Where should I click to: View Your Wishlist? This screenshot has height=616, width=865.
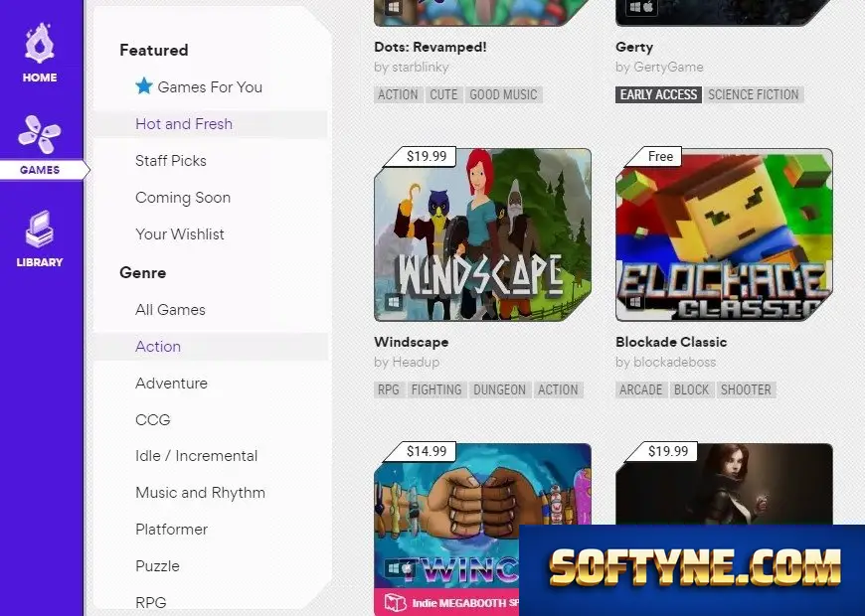[x=180, y=234]
